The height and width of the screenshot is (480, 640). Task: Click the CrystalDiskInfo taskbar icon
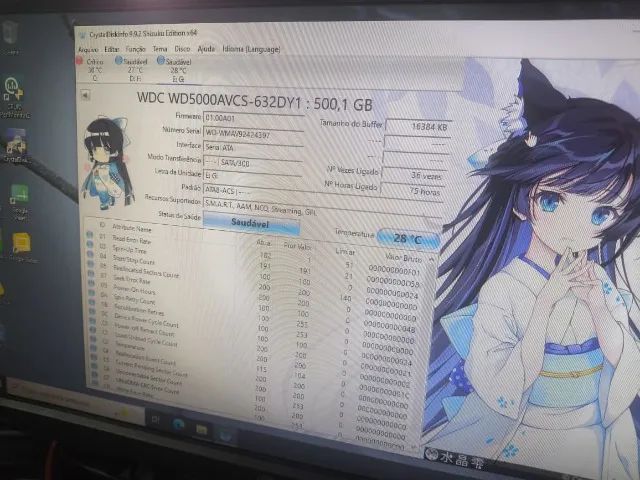226,436
